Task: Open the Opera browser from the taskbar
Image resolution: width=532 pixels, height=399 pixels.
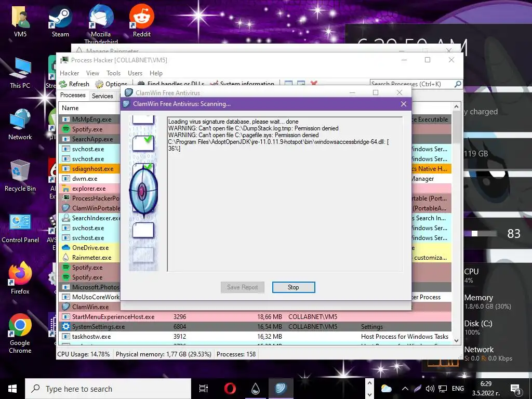Action: [230, 389]
